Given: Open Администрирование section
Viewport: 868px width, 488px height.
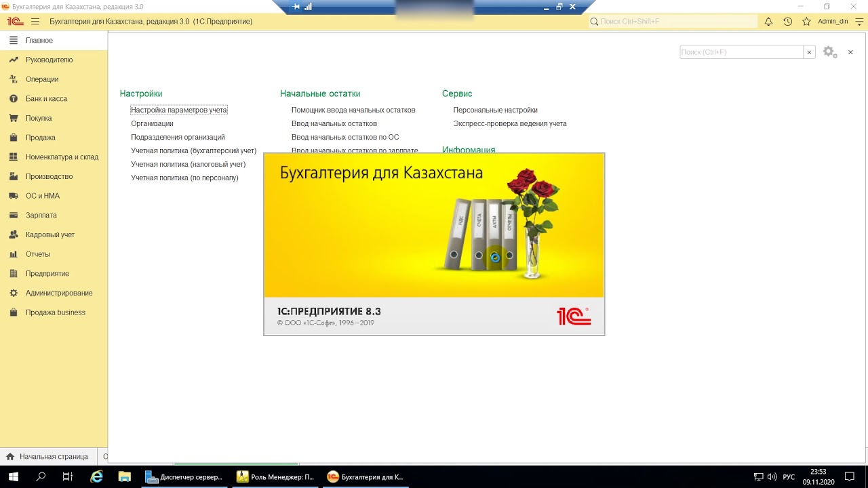Looking at the screenshot, I should (x=54, y=293).
